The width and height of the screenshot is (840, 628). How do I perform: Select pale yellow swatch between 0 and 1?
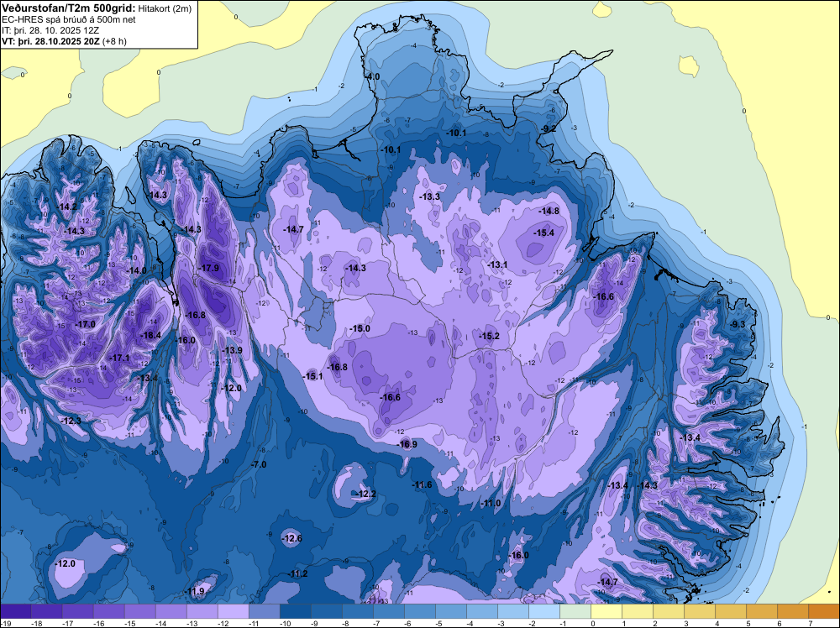click(x=606, y=611)
